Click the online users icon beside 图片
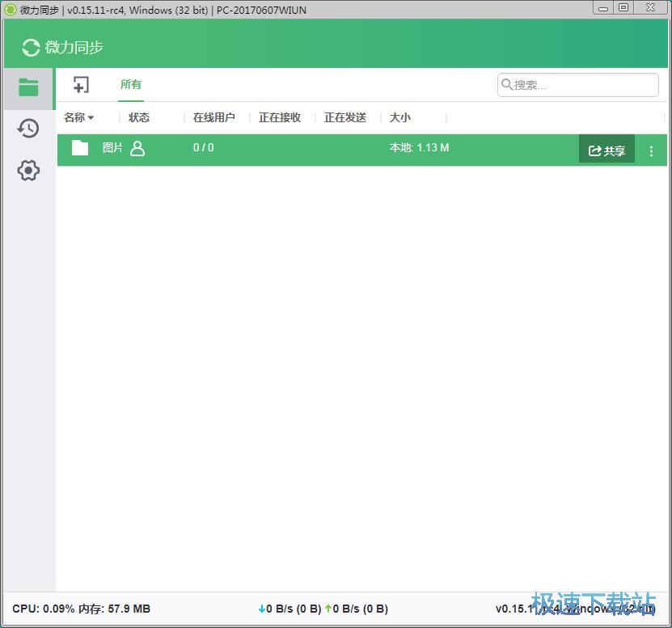Viewport: 672px width, 628px height. [x=137, y=148]
